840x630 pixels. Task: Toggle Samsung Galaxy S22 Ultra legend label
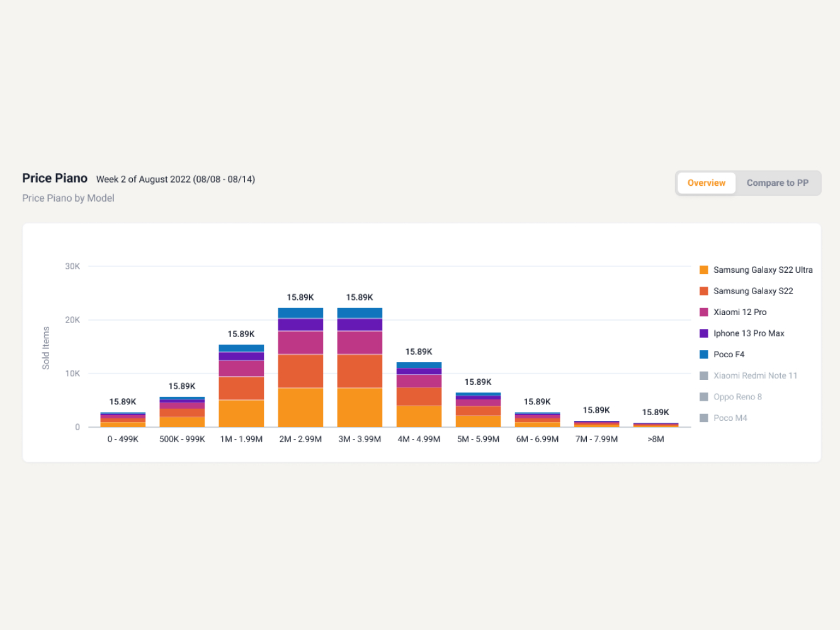pos(763,270)
